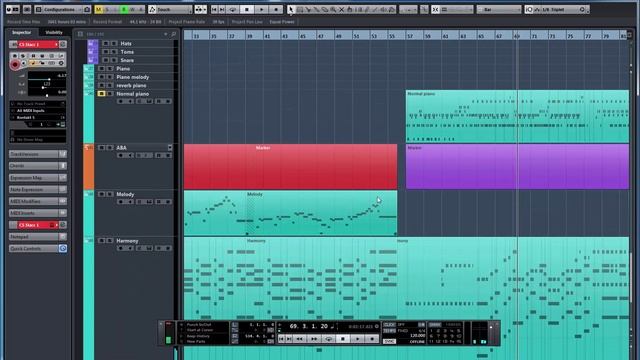This screenshot has height=360, width=640.
Task: Select the Object Selection arrow tool
Action: (x=291, y=9)
